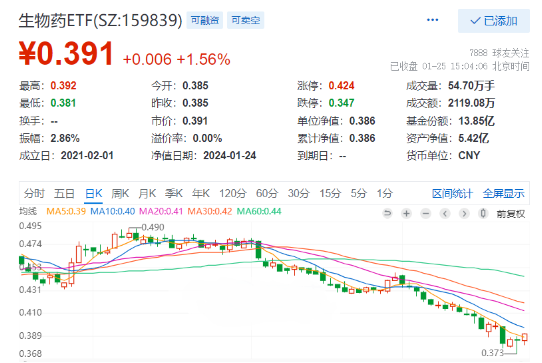The image size is (542, 363).
Task: Click the 最高 value 0.392
Action: [63, 85]
